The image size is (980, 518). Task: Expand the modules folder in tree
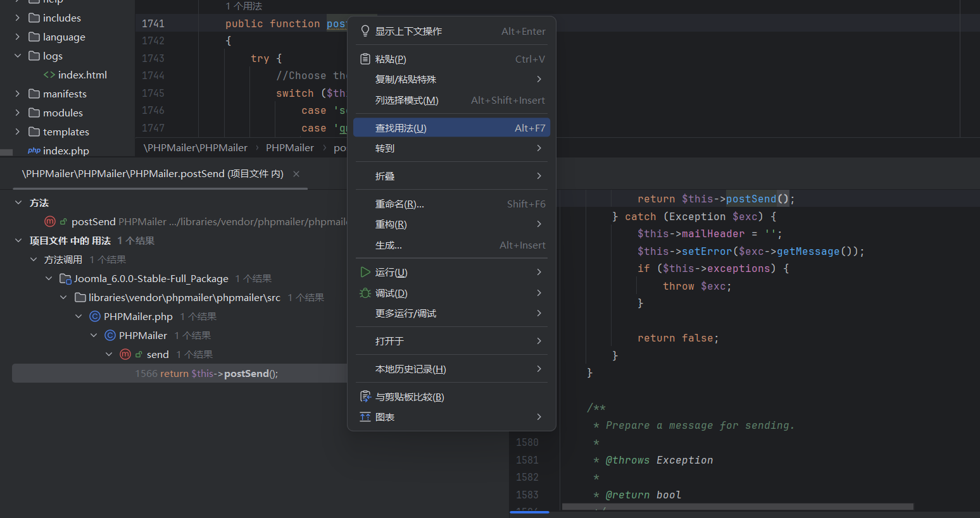[x=18, y=113]
